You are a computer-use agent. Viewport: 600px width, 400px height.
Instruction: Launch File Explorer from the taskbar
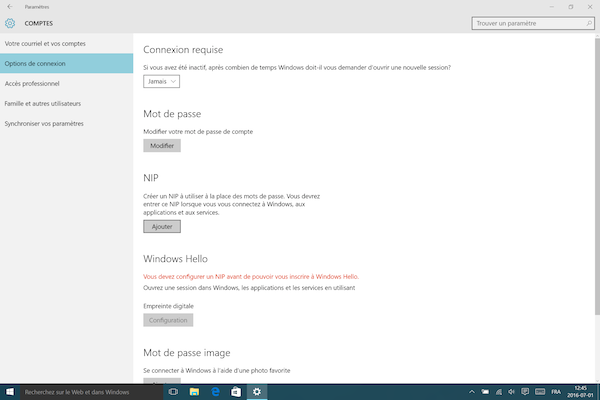[194, 392]
